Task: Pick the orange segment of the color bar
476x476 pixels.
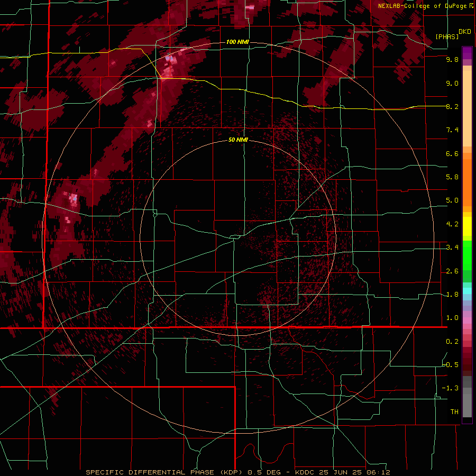Action: 467,182
